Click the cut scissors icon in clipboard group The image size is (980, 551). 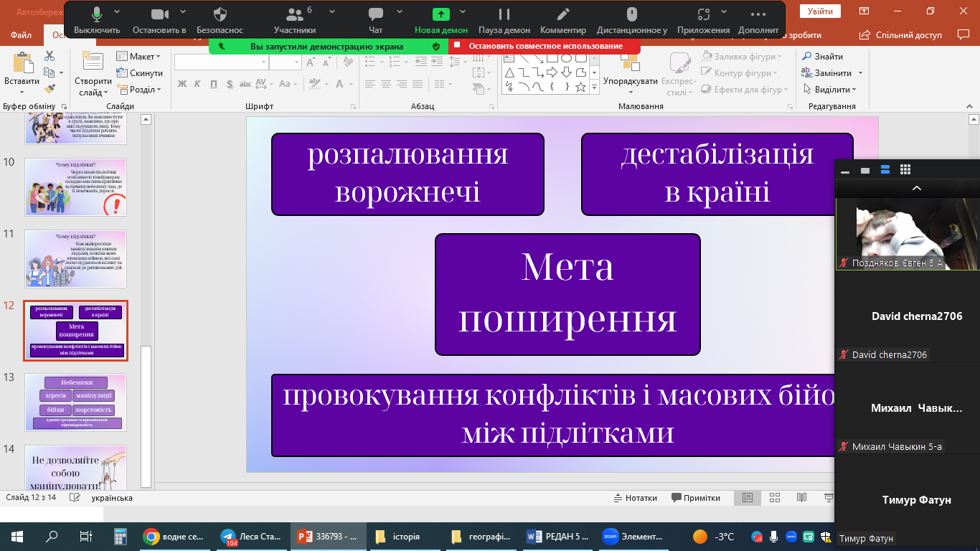click(50, 56)
